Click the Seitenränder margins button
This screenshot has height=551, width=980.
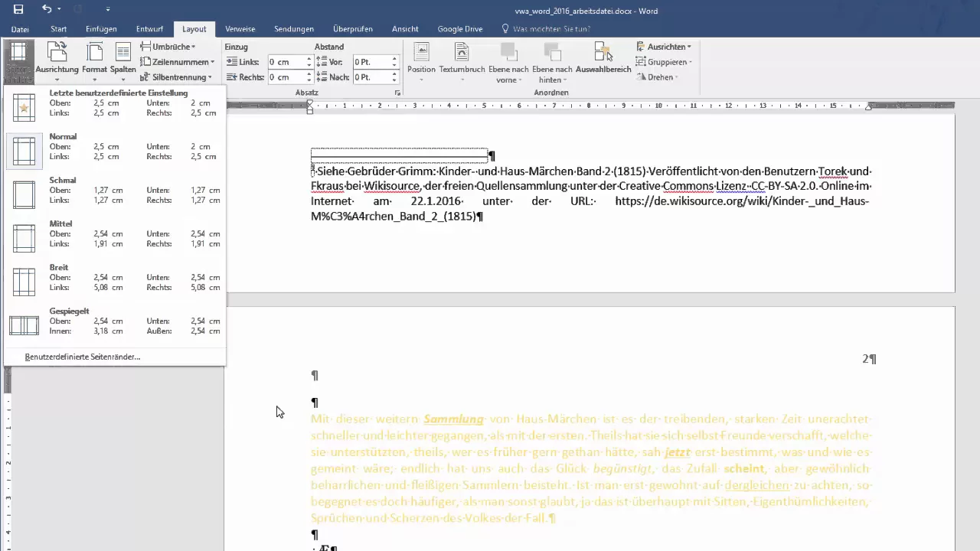19,62
